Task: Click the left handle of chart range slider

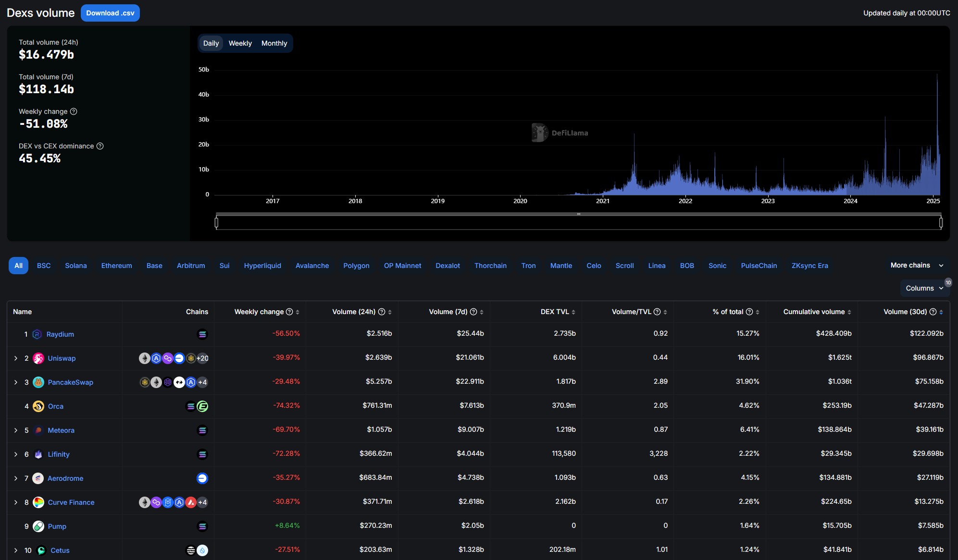Action: [216, 222]
